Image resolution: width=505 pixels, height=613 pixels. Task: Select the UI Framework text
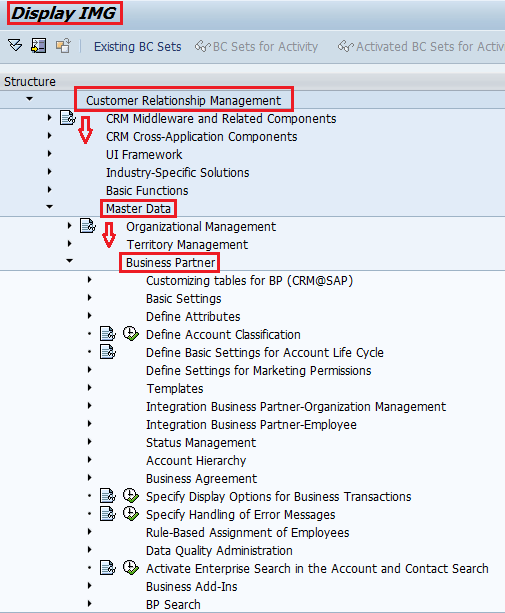pyautogui.click(x=144, y=154)
